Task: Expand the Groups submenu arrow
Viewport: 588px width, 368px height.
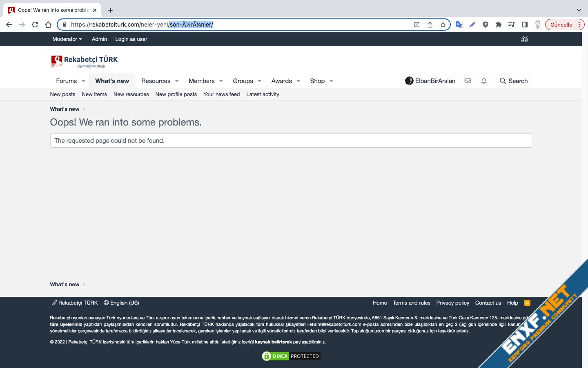Action: click(260, 81)
